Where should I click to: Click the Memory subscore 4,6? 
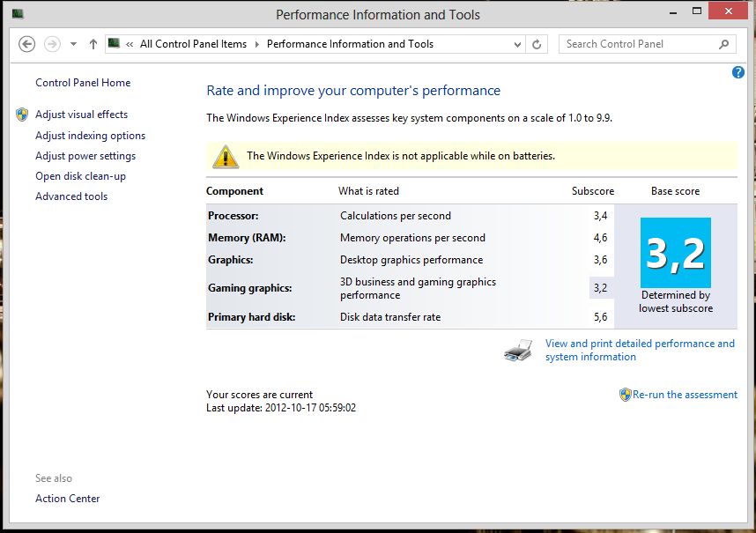[x=600, y=238]
